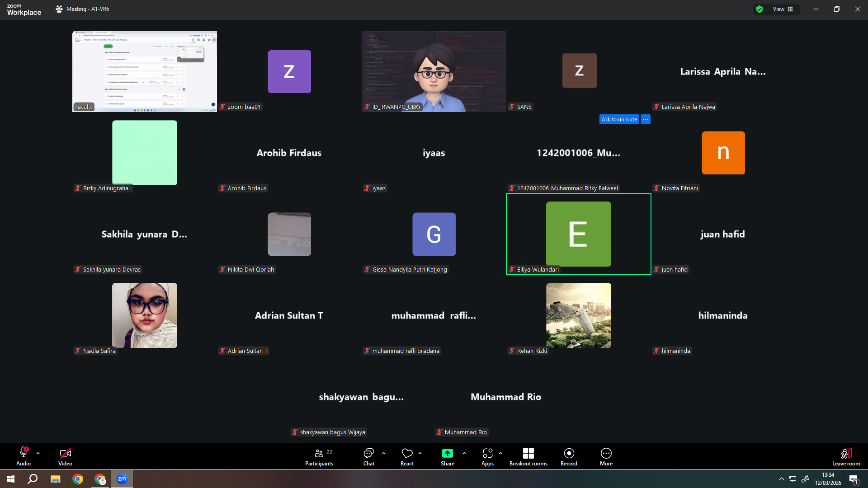
Task: Select the juan hafid participant tile
Action: [x=723, y=234]
